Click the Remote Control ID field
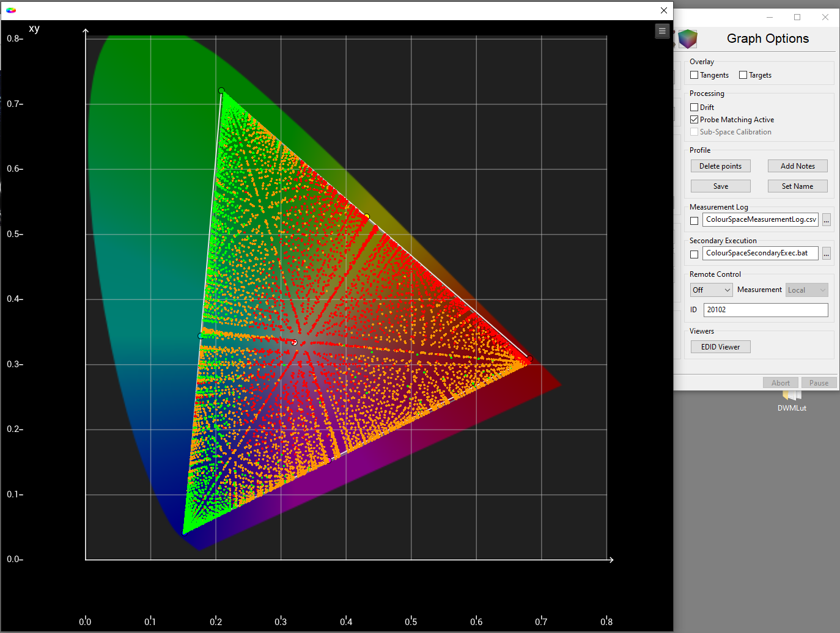The image size is (840, 633). pyautogui.click(x=765, y=310)
